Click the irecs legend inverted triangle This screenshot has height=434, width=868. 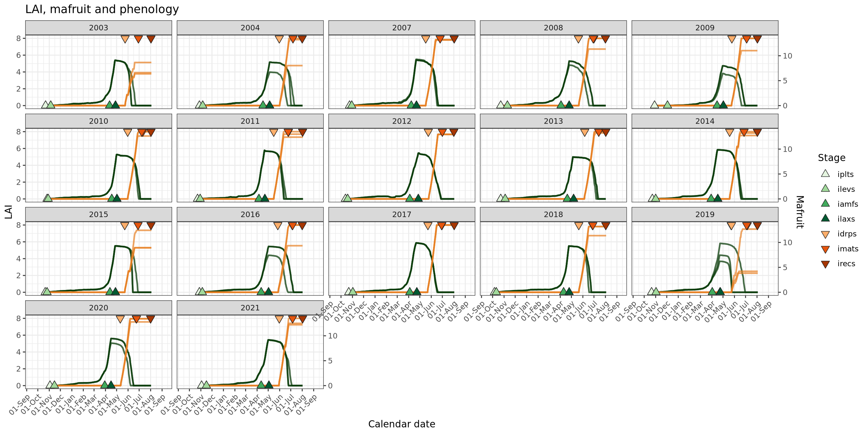[825, 264]
